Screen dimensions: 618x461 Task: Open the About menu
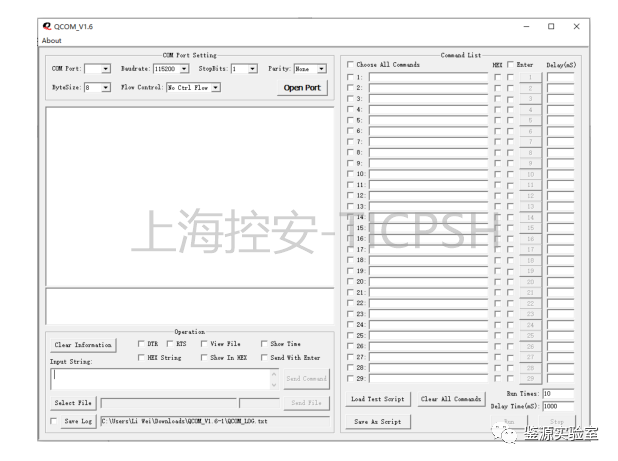pos(52,41)
